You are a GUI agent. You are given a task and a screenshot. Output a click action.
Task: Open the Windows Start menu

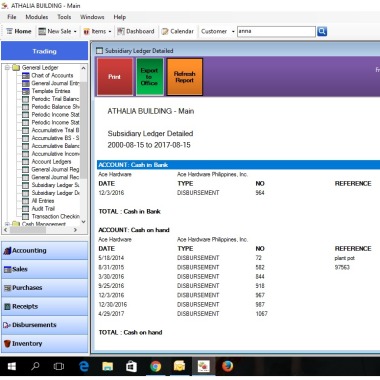click(12, 367)
